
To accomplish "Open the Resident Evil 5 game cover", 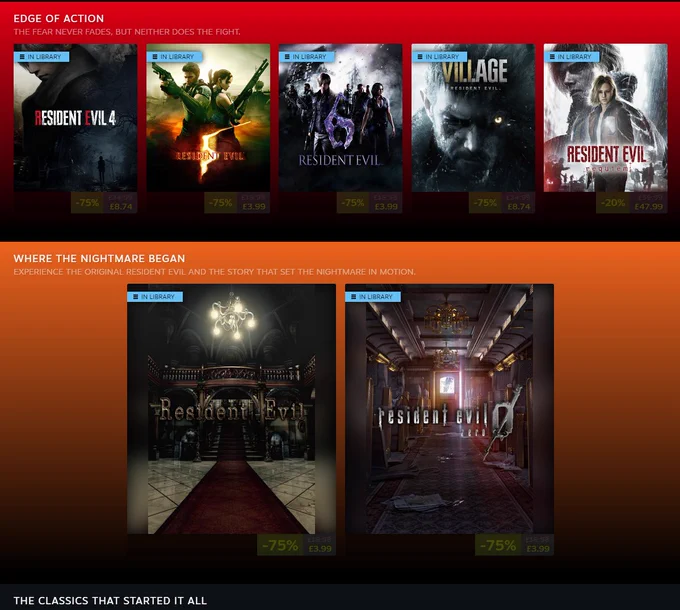I will [x=208, y=117].
